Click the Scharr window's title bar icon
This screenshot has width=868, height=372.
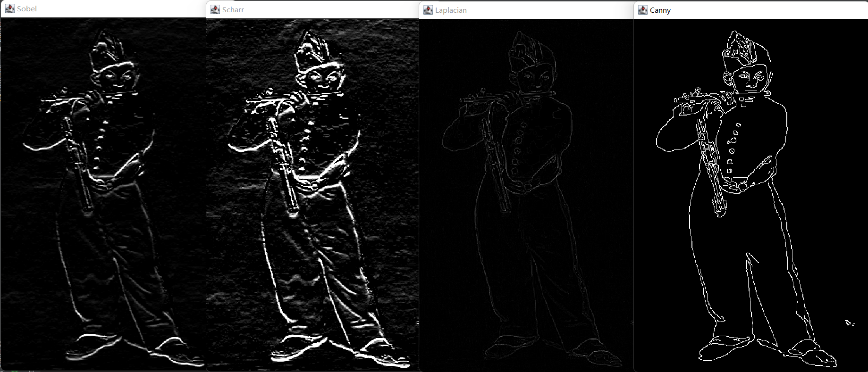pyautogui.click(x=215, y=9)
